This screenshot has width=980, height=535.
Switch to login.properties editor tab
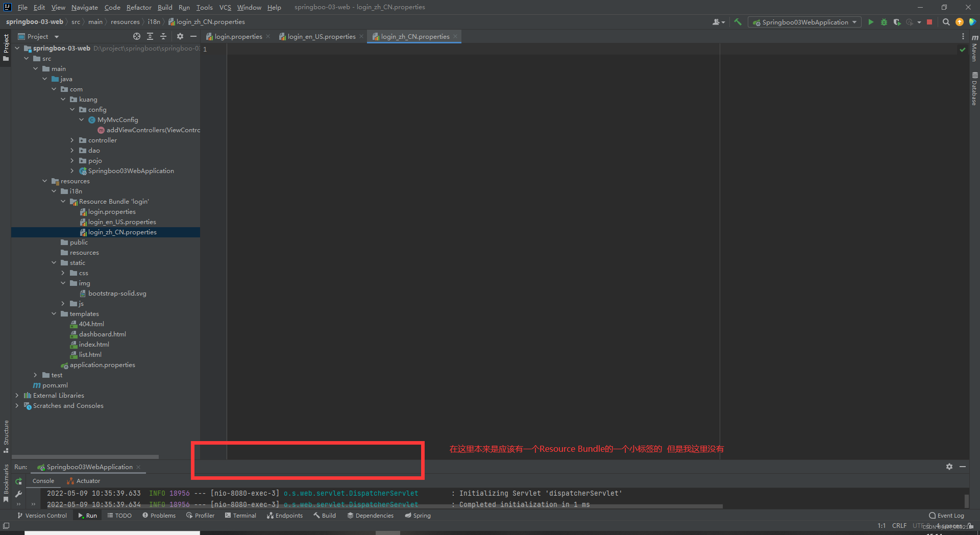(238, 36)
